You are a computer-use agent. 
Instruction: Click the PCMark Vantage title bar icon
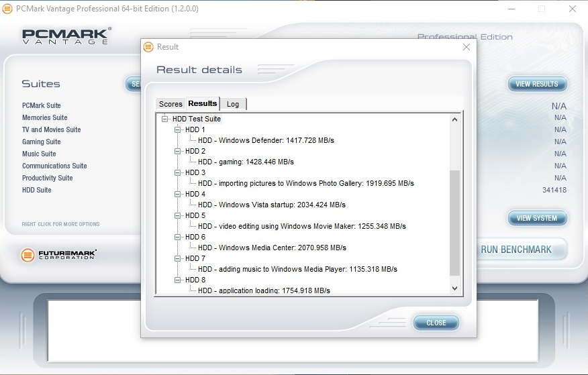click(x=7, y=9)
